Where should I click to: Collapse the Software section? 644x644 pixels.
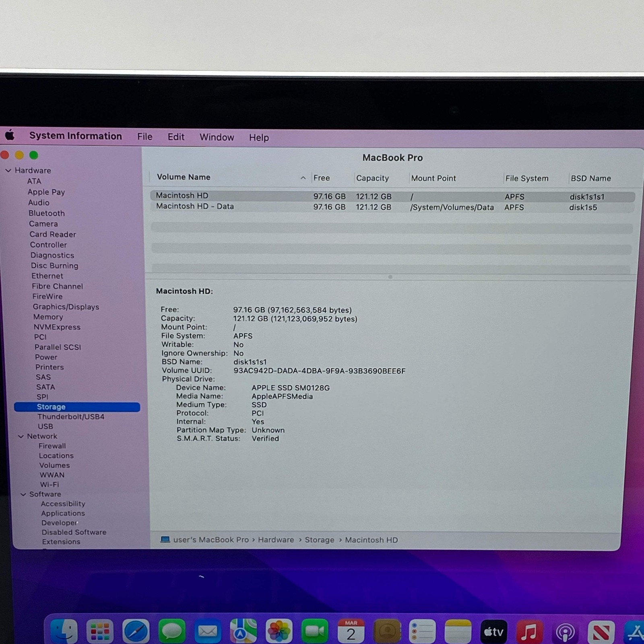click(23, 494)
